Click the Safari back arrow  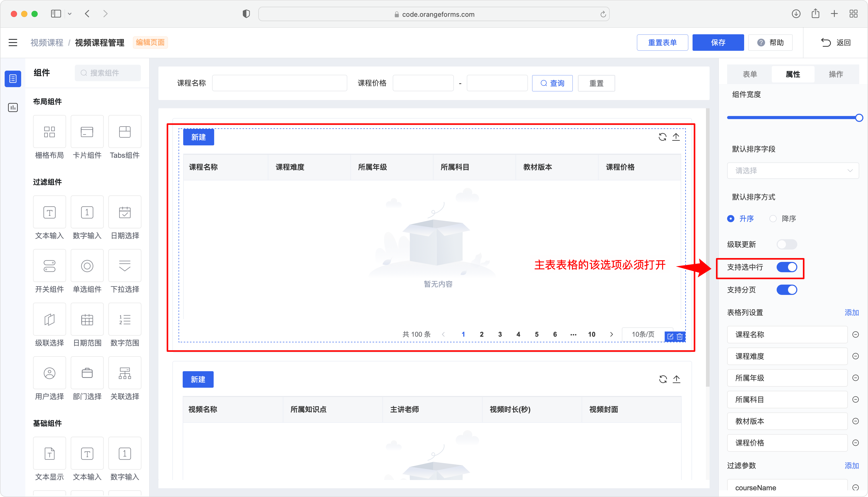[x=87, y=14]
